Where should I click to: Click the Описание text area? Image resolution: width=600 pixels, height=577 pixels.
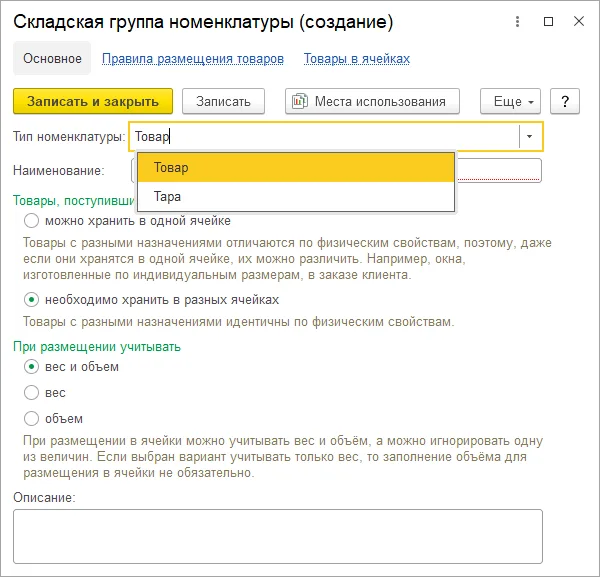[278, 536]
